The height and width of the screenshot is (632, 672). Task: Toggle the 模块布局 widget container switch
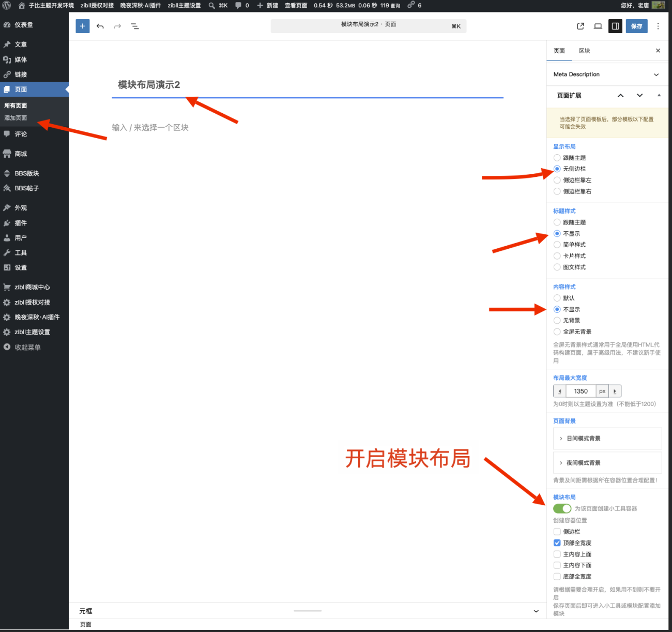(x=562, y=508)
